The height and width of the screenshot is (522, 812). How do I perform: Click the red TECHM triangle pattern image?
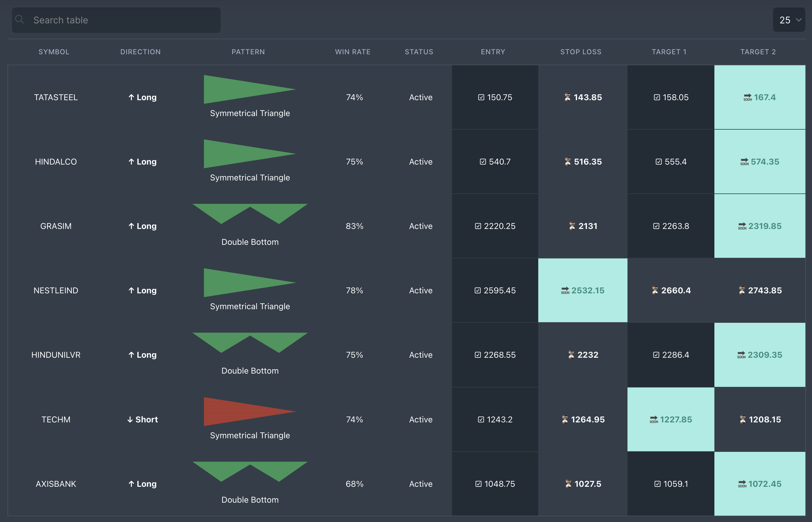pyautogui.click(x=250, y=411)
